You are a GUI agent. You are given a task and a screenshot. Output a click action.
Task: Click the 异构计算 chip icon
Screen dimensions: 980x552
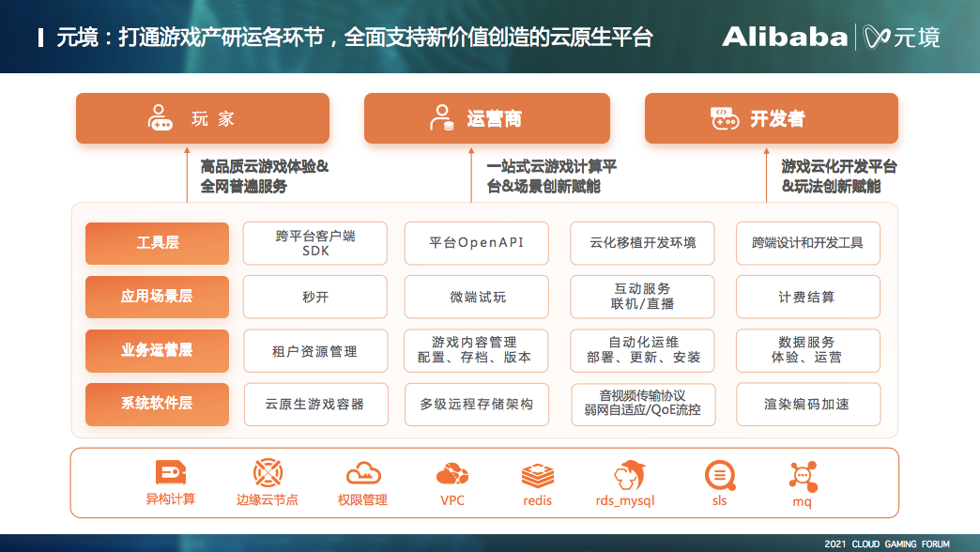tap(171, 472)
